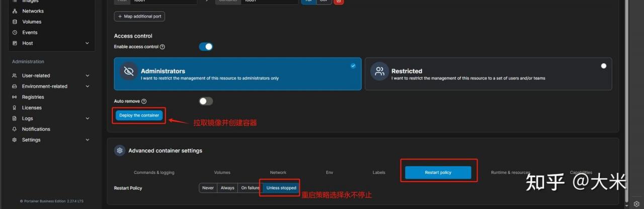The width and height of the screenshot is (644, 209).
Task: Open the Licenses page
Action: click(x=32, y=108)
